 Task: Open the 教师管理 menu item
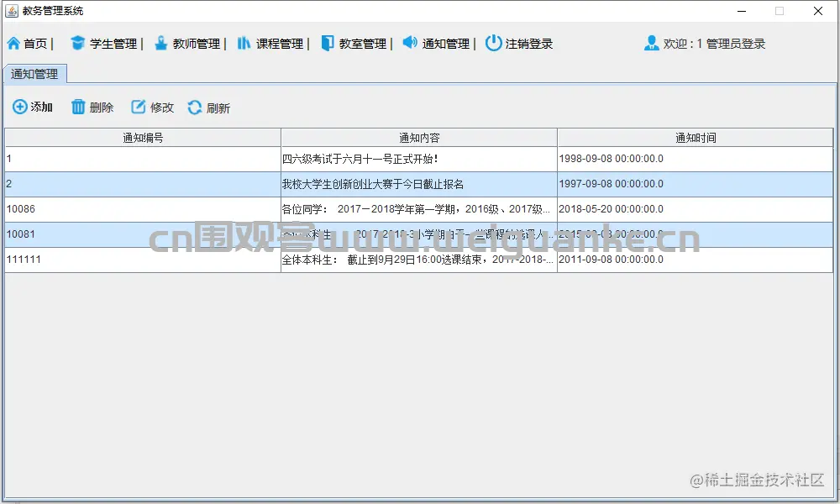[197, 44]
